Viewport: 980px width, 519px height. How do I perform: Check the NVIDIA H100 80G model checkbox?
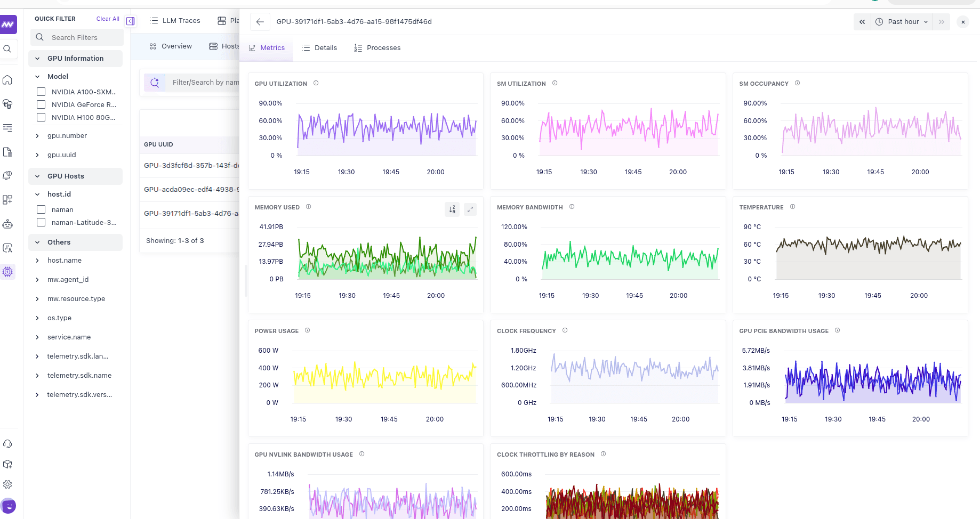[x=41, y=117]
